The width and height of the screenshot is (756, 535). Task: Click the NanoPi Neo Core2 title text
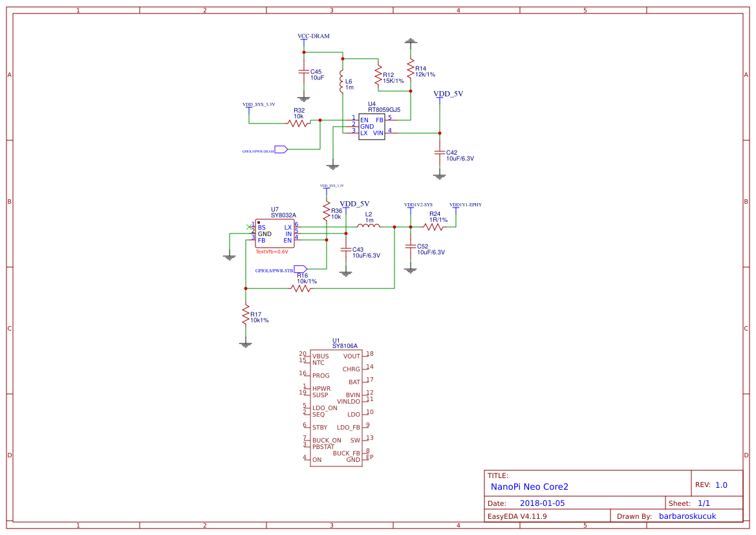(529, 486)
